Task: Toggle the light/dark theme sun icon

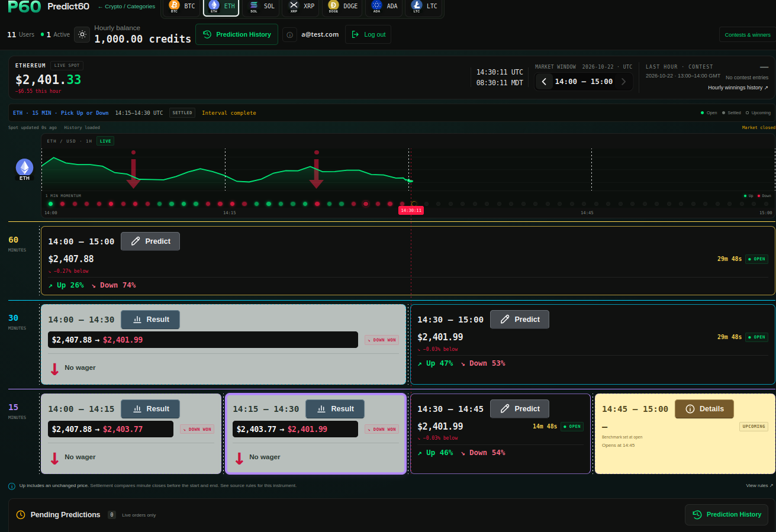Action: (82, 34)
